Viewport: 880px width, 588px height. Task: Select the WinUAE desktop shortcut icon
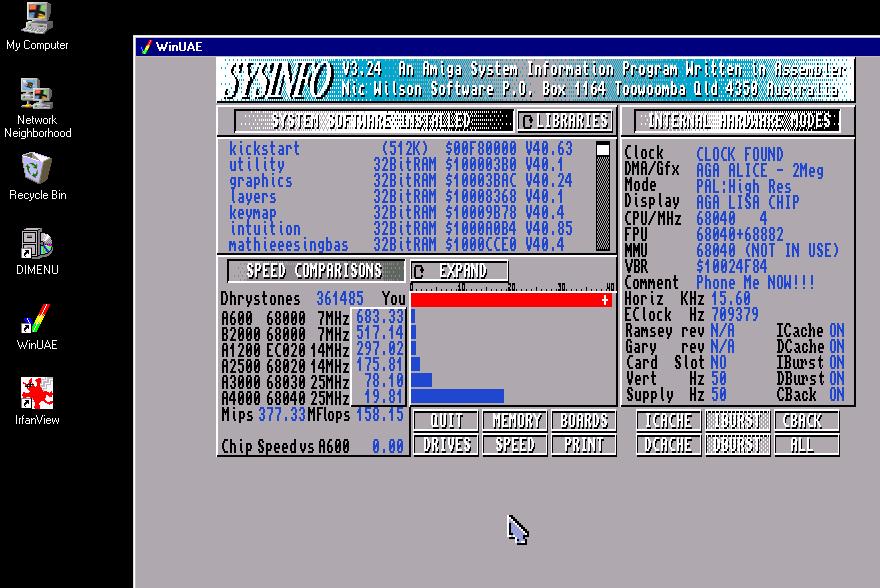pyautogui.click(x=37, y=327)
